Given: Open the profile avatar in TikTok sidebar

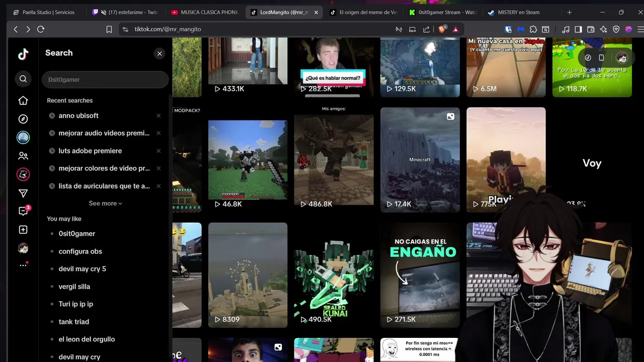Looking at the screenshot, I should pos(23,248).
